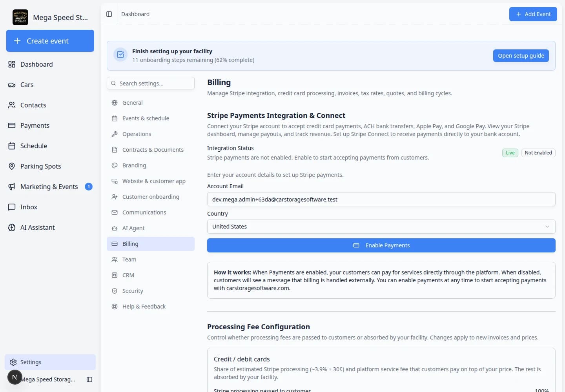Image resolution: width=565 pixels, height=392 pixels.
Task: Click the Branding palette icon
Action: [x=115, y=165]
